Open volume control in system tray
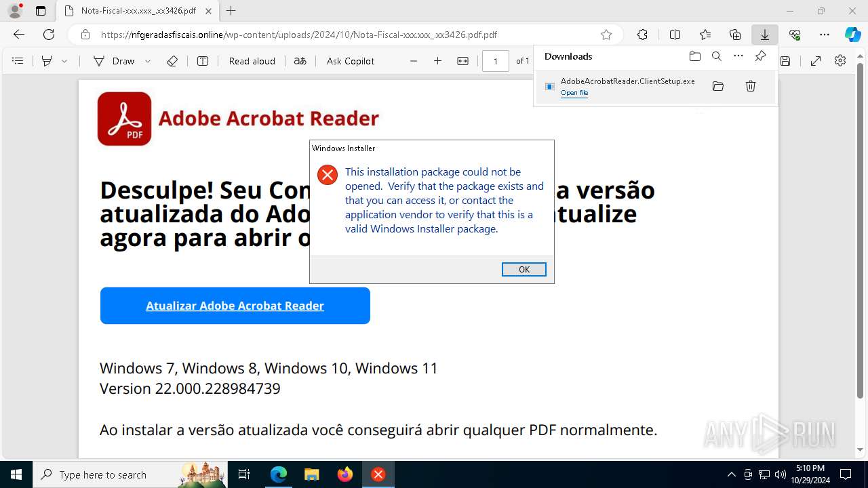Viewport: 868px width, 488px height. pos(780,474)
